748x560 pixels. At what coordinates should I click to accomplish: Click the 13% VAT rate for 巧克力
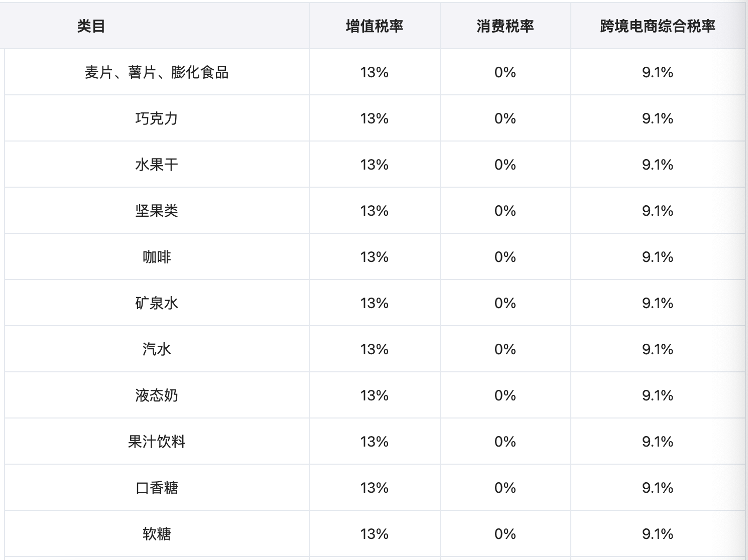[375, 118]
